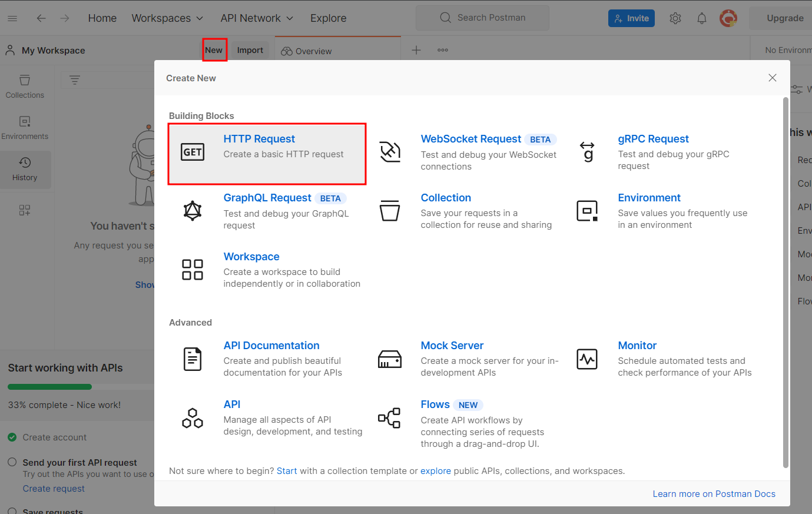This screenshot has height=514, width=812.
Task: Click the Invite button
Action: [x=631, y=18]
